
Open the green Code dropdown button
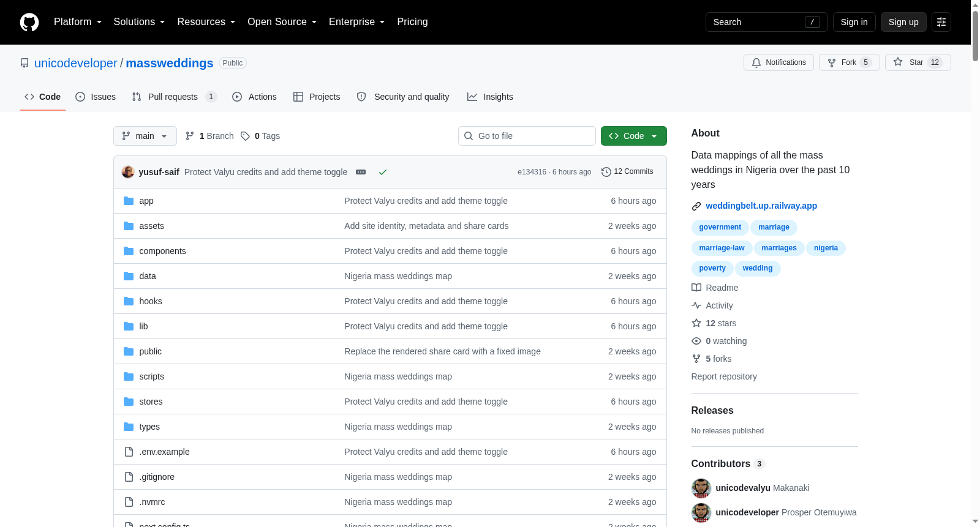tap(634, 136)
